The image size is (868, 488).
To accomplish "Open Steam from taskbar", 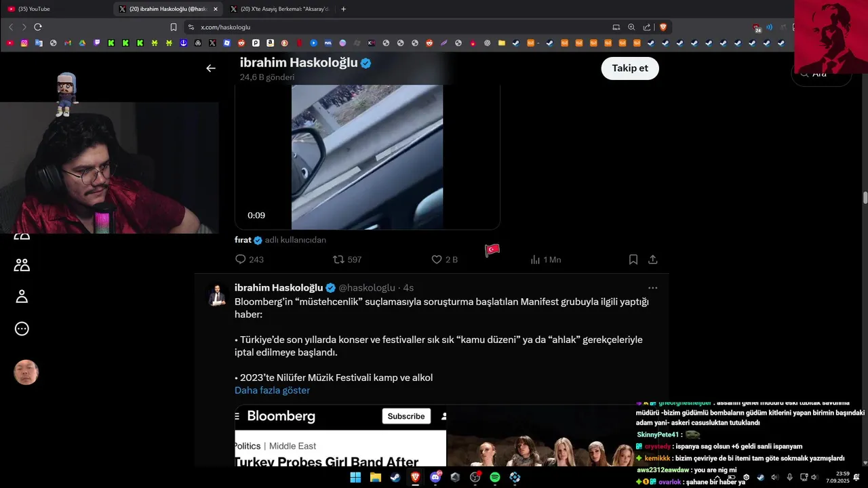I will [x=395, y=477].
